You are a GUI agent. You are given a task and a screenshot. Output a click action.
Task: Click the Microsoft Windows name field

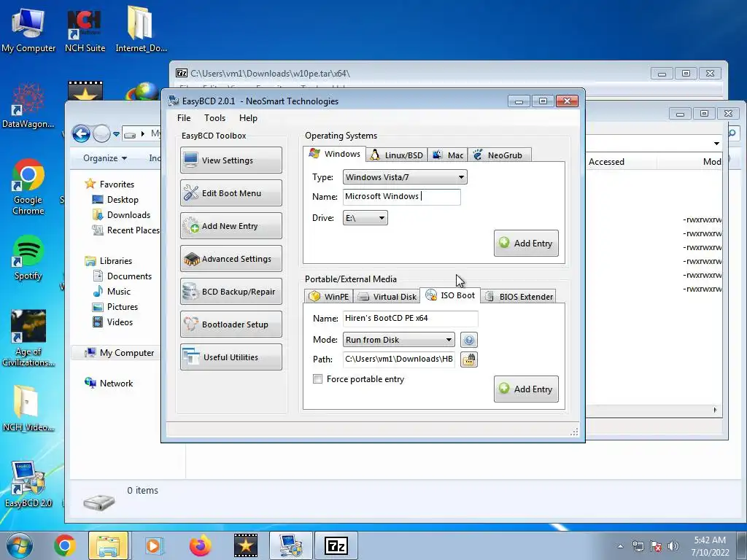(402, 197)
